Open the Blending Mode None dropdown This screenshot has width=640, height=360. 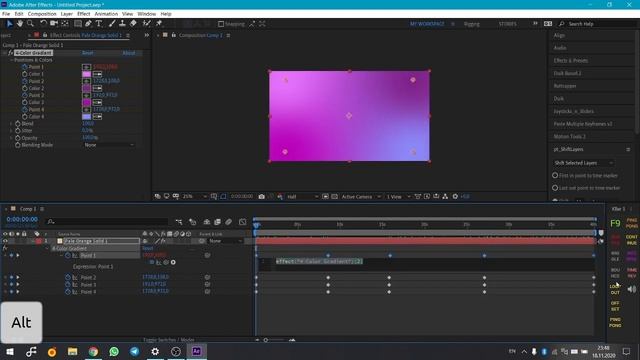coord(109,145)
